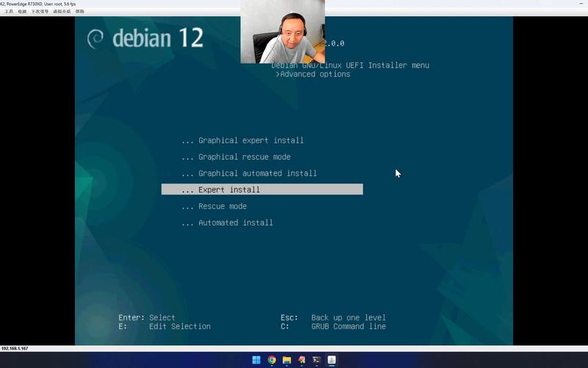Open the 工具 (Tools) viewer menu
Viewport: 588px width, 368px height.
(9, 11)
